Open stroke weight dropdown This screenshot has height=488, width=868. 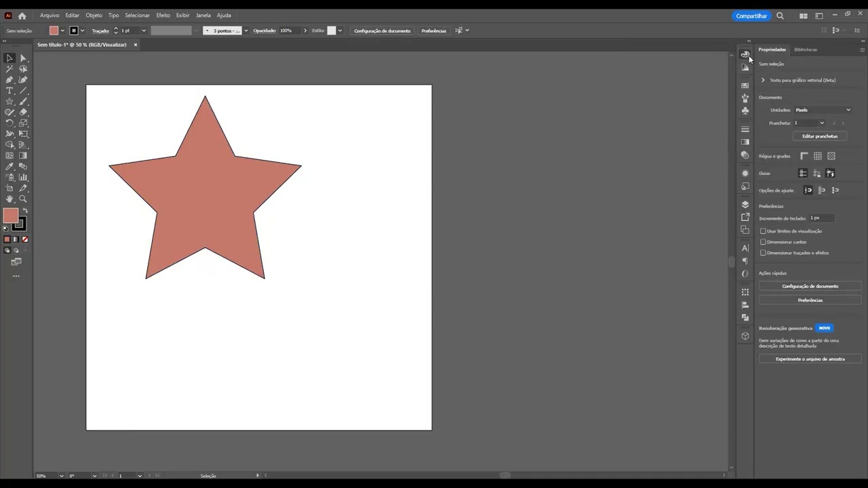tap(143, 30)
